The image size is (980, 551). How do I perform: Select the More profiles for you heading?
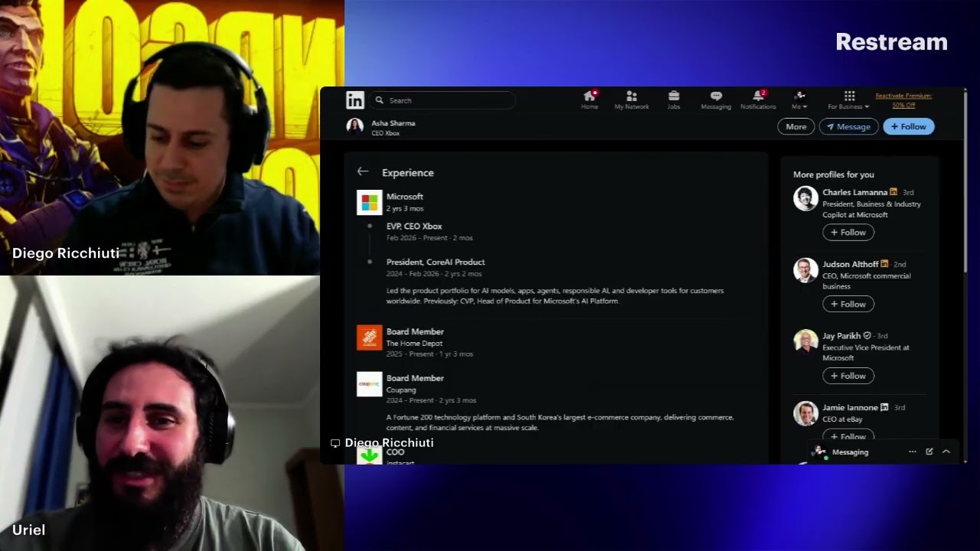pyautogui.click(x=834, y=174)
